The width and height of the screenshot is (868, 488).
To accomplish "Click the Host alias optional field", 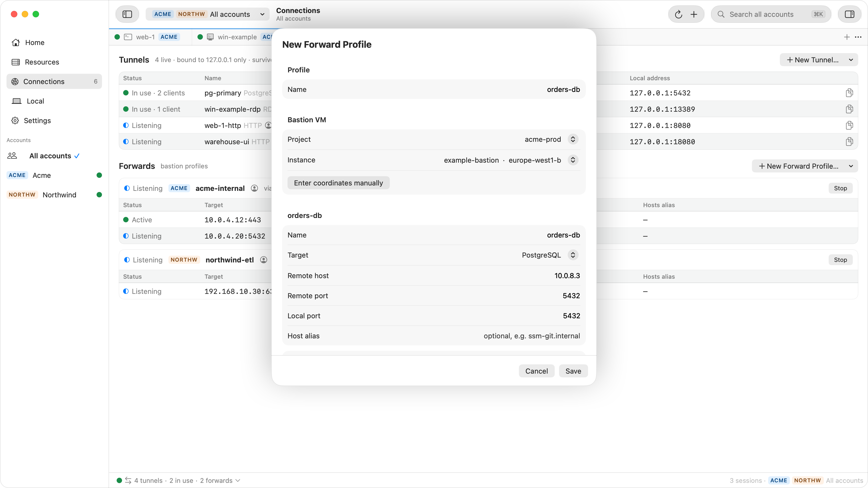I will point(434,336).
